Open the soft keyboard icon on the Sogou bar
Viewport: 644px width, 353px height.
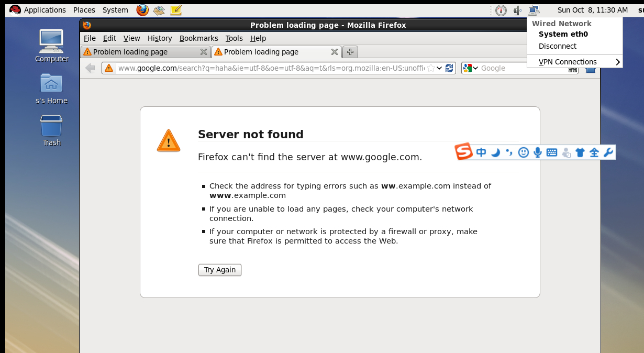point(552,152)
